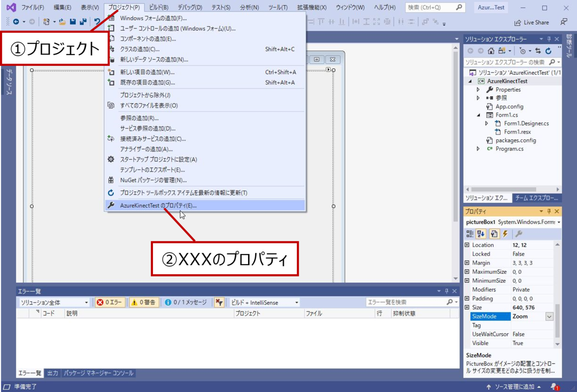The width and height of the screenshot is (577, 392).
Task: Collapse the Form1.cs node
Action: [478, 115]
